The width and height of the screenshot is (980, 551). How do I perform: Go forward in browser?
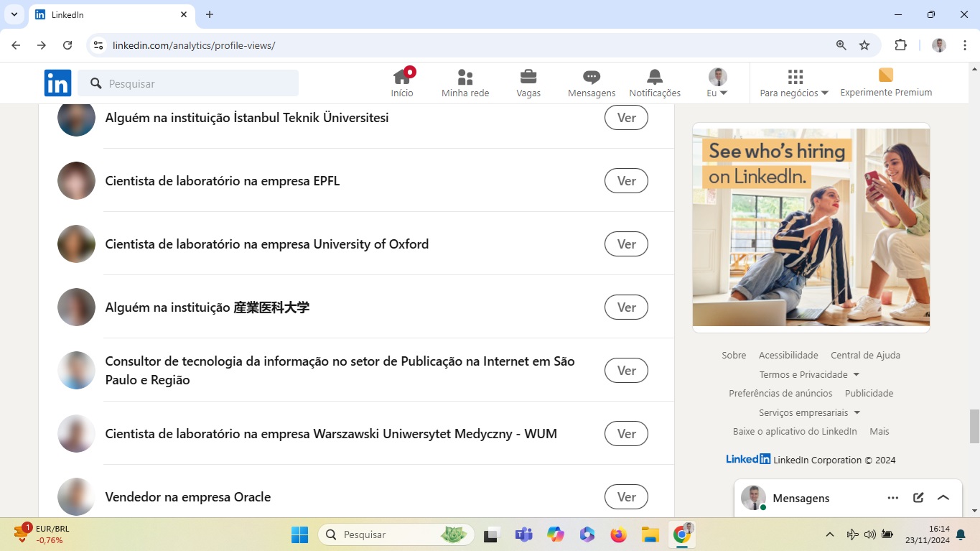click(42, 45)
